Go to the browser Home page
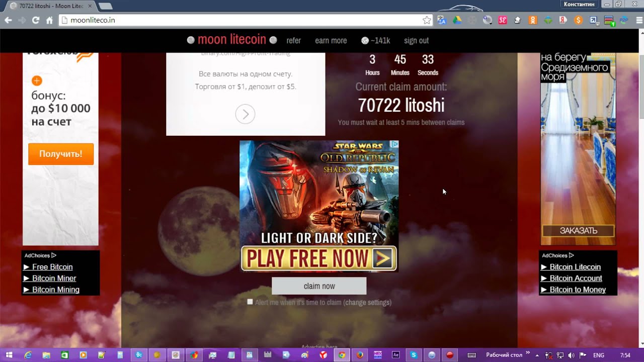Image resolution: width=644 pixels, height=362 pixels. (x=49, y=20)
